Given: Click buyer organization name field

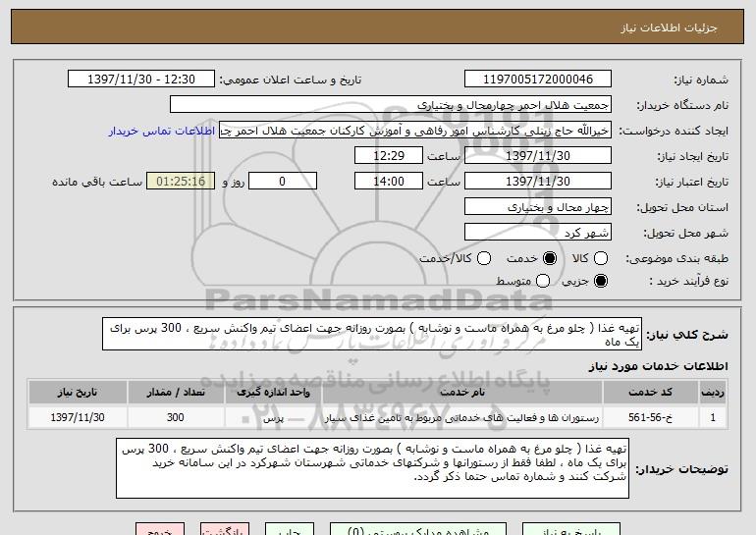Looking at the screenshot, I should pyautogui.click(x=391, y=105).
